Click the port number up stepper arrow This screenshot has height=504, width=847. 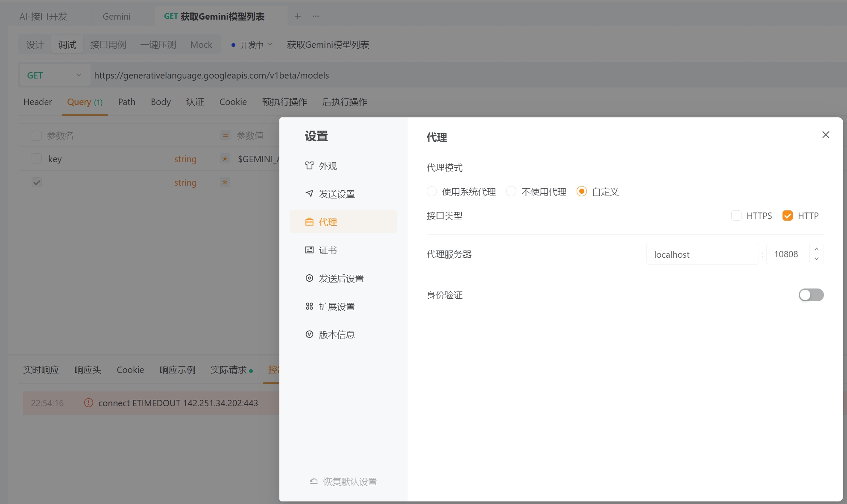(x=816, y=249)
